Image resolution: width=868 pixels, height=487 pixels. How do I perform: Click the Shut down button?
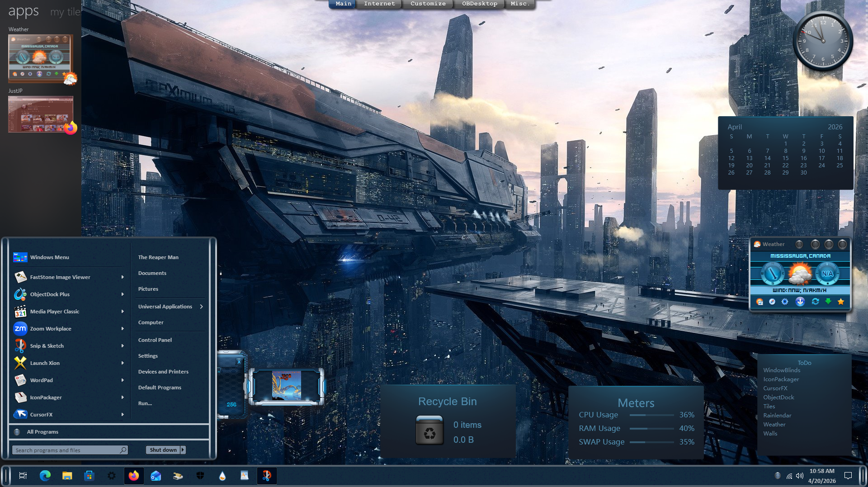pyautogui.click(x=163, y=450)
